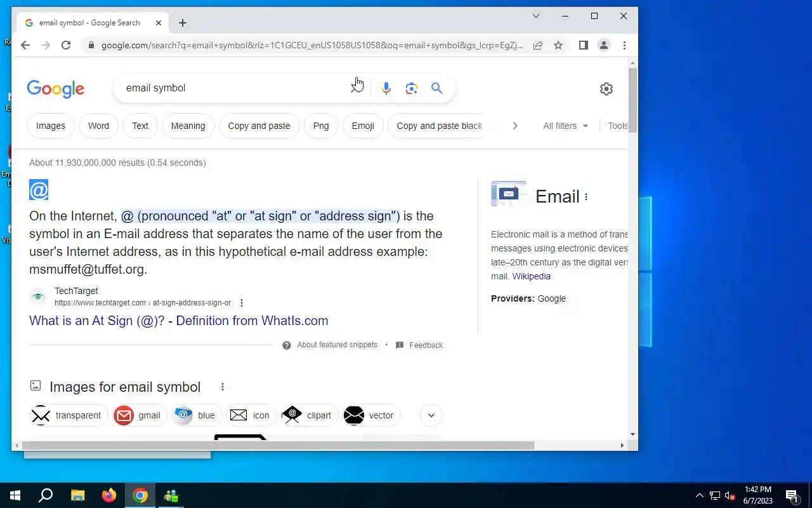Open Windows taskbar search
812x508 pixels.
pyautogui.click(x=46, y=495)
